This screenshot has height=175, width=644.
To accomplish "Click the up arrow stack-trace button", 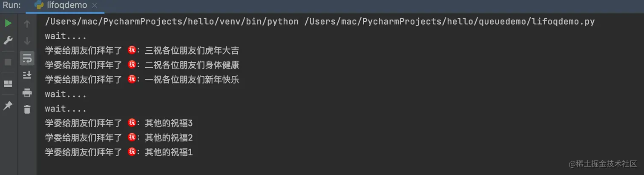I will (27, 24).
